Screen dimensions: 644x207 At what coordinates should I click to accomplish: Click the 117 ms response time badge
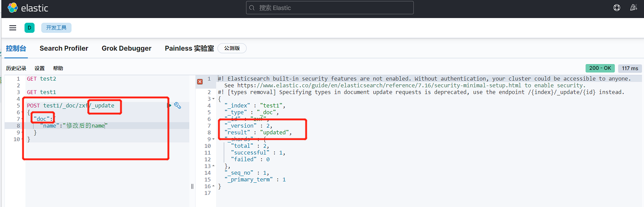(x=630, y=68)
